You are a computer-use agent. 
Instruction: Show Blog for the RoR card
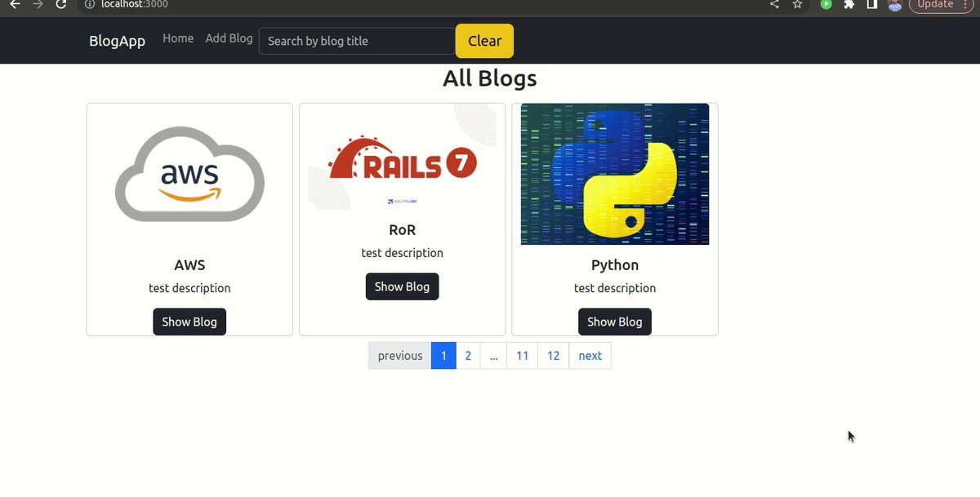tap(402, 286)
